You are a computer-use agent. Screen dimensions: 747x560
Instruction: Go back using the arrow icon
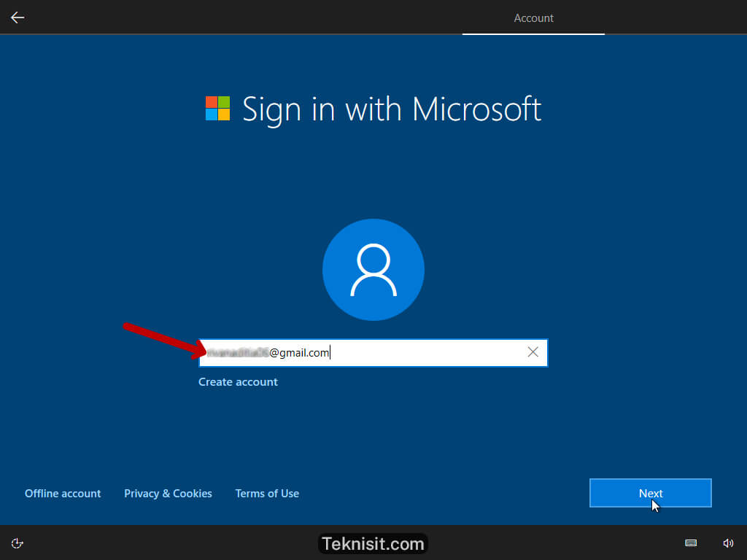[18, 17]
